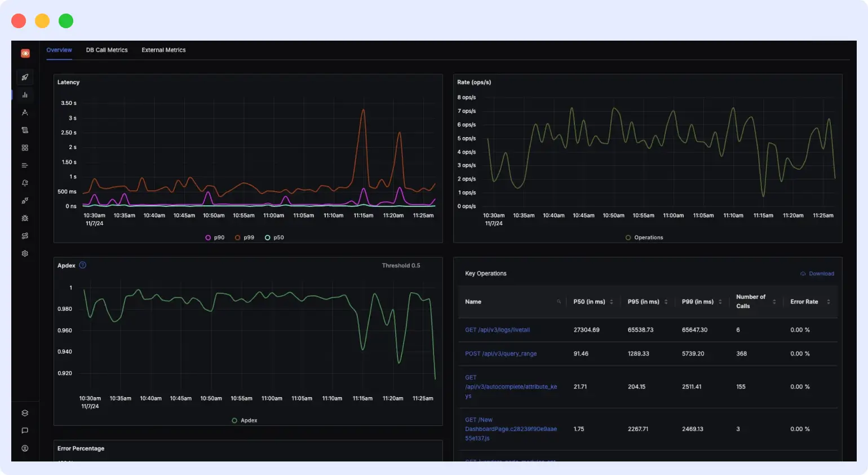Viewport: 868px width, 475px height.
Task: Click the Error Percentage panel title
Action: [81, 448]
